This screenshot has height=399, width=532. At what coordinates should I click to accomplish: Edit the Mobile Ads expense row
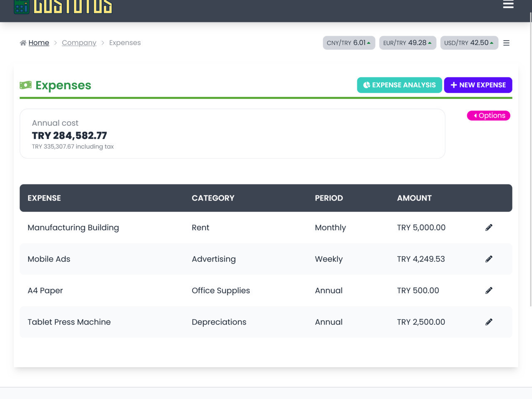(x=489, y=259)
